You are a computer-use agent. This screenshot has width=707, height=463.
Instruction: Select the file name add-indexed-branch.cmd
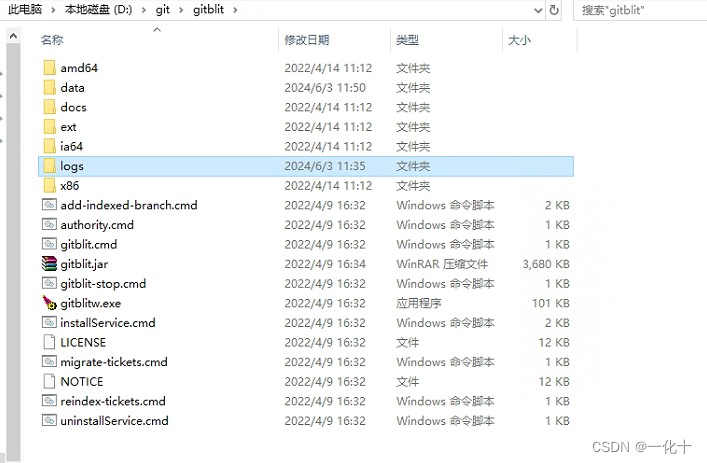click(129, 205)
